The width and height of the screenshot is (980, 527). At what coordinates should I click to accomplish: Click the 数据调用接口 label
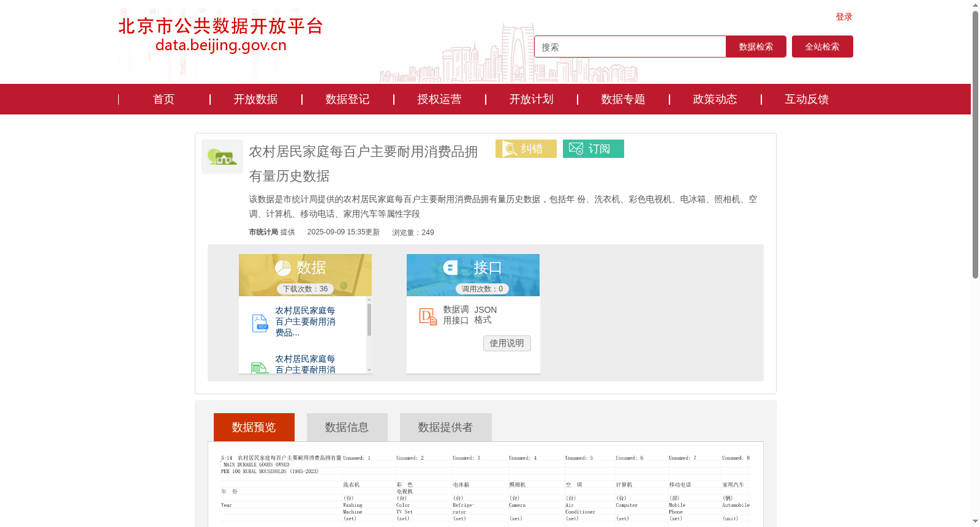456,315
